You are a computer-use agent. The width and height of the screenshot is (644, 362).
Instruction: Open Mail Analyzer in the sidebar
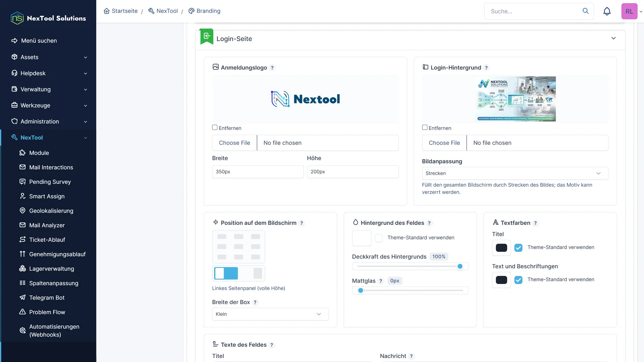[x=47, y=225]
